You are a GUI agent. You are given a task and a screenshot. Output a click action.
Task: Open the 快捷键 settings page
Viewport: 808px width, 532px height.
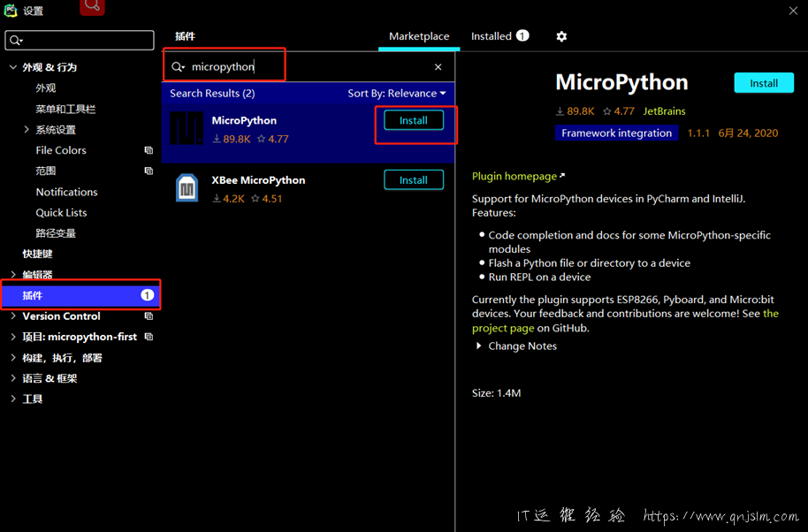(x=38, y=254)
